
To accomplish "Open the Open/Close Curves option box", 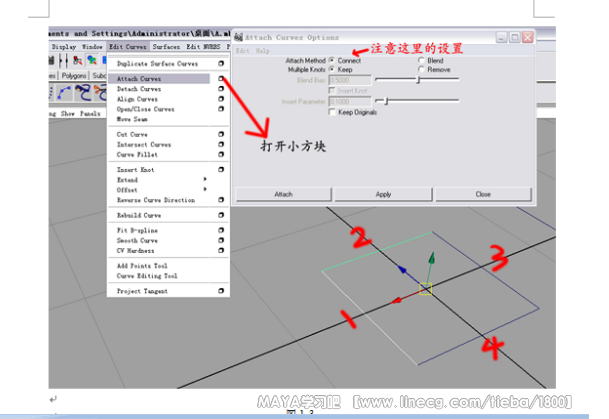I will click(221, 109).
